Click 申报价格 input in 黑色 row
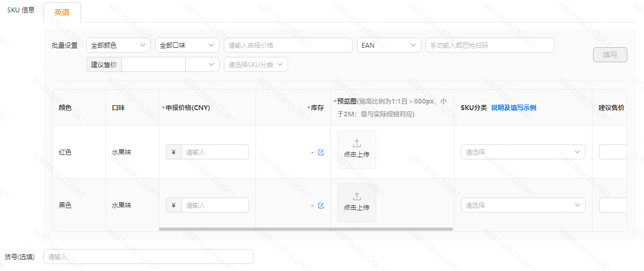 pos(215,206)
